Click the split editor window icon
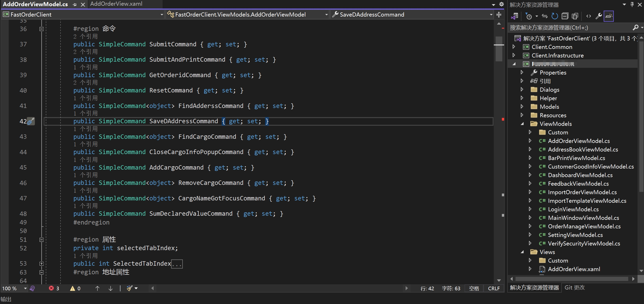Screen dimensions: 644x304 tap(499, 15)
